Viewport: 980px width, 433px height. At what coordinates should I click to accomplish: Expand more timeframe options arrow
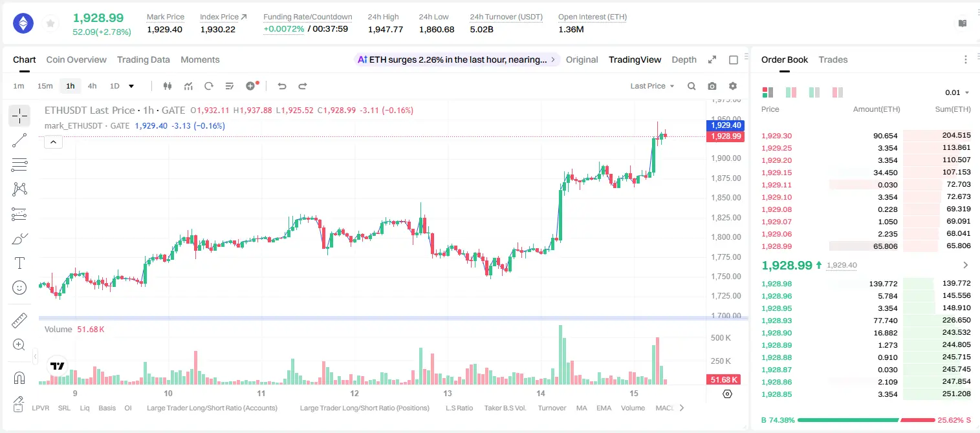tap(131, 86)
